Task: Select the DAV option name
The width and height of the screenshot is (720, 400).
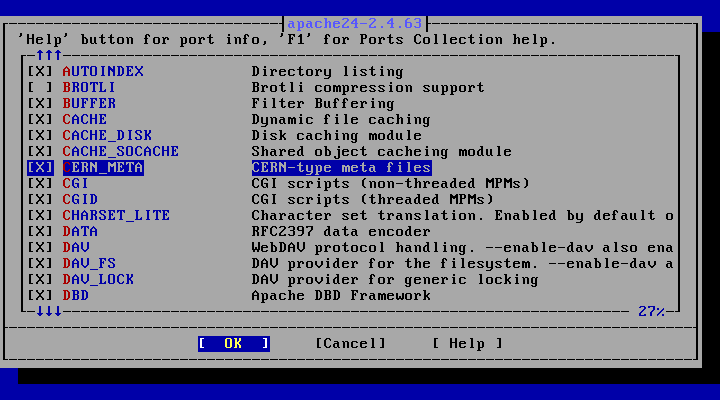Action: tap(76, 248)
